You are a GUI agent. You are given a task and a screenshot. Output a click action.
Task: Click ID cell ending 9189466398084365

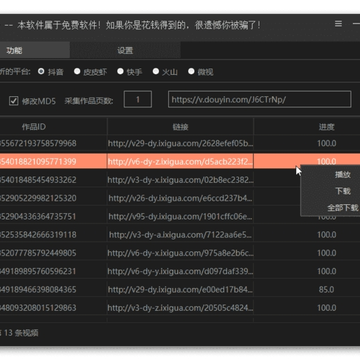coord(38,290)
